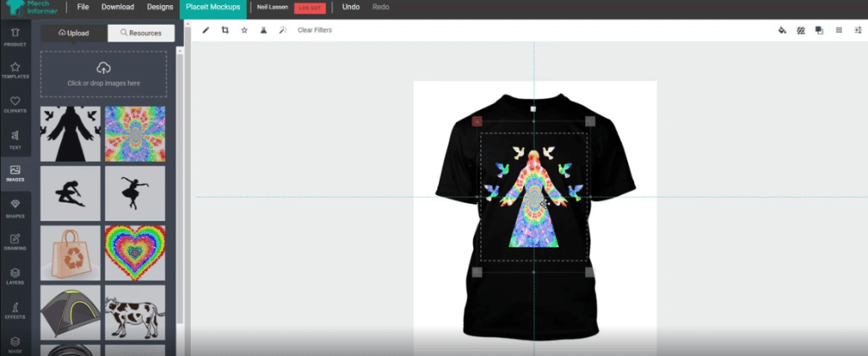
Task: Click the images panel scrollbar
Action: [x=180, y=188]
